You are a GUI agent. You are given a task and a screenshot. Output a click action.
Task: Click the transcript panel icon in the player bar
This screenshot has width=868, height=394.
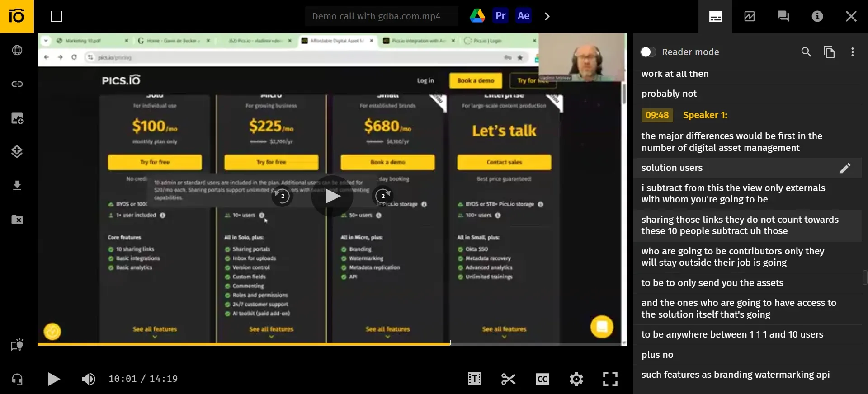coord(474,379)
